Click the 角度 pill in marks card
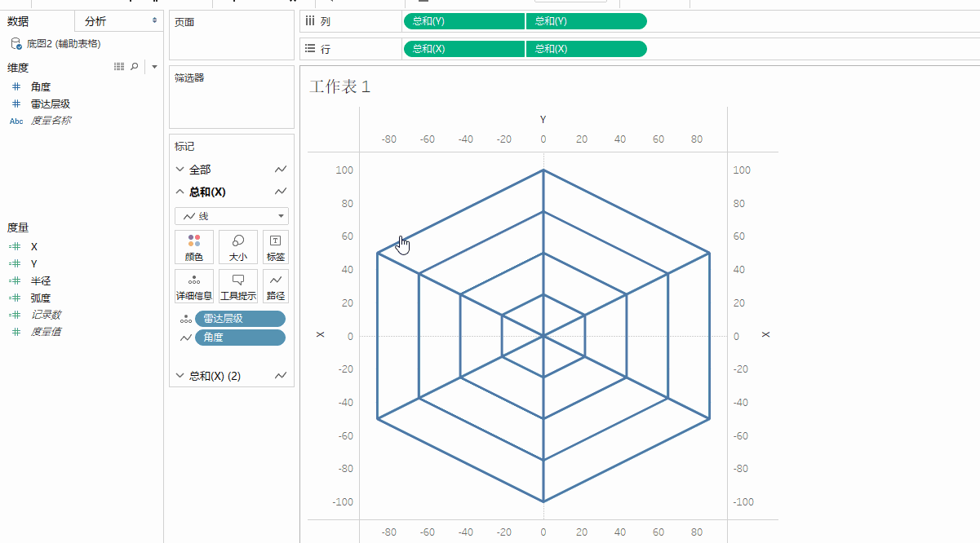This screenshot has height=543, width=980. tap(240, 338)
